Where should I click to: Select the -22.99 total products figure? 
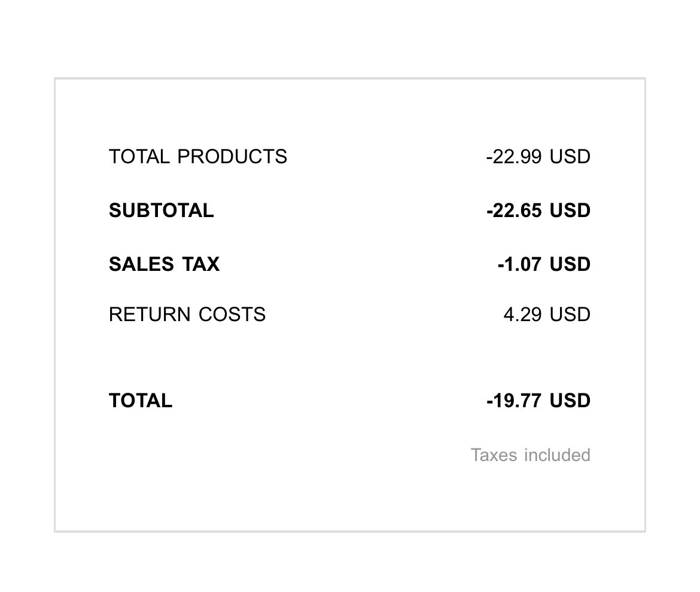tap(514, 157)
